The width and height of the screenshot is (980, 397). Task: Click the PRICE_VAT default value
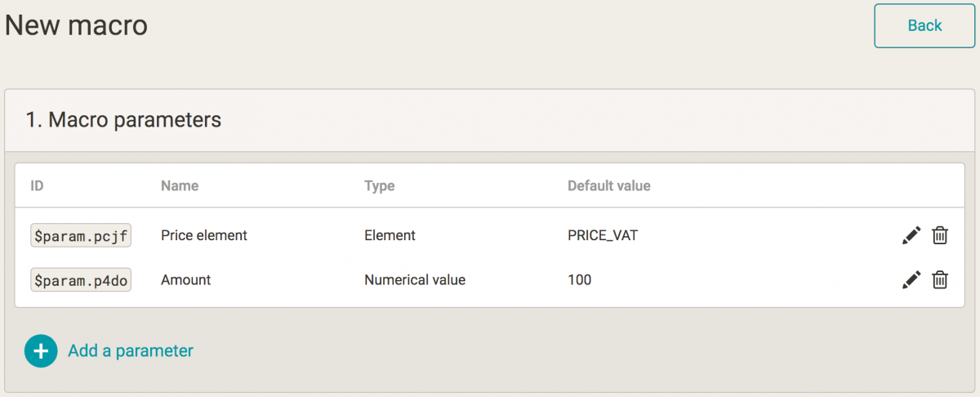[x=603, y=235]
